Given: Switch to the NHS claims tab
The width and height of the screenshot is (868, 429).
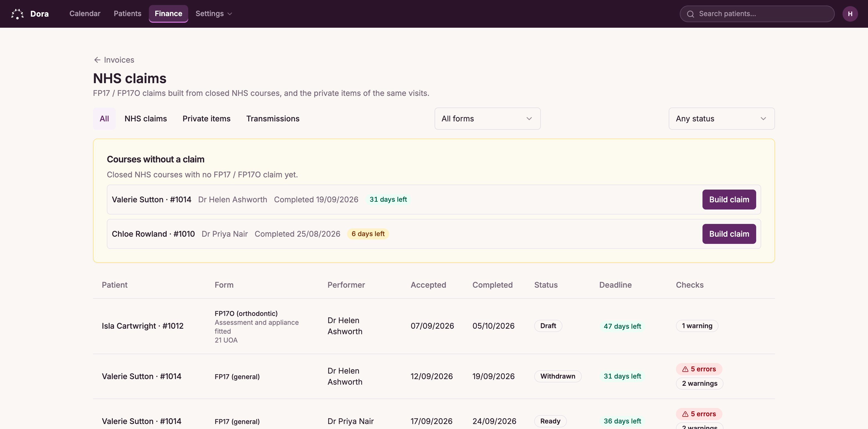Looking at the screenshot, I should tap(146, 119).
